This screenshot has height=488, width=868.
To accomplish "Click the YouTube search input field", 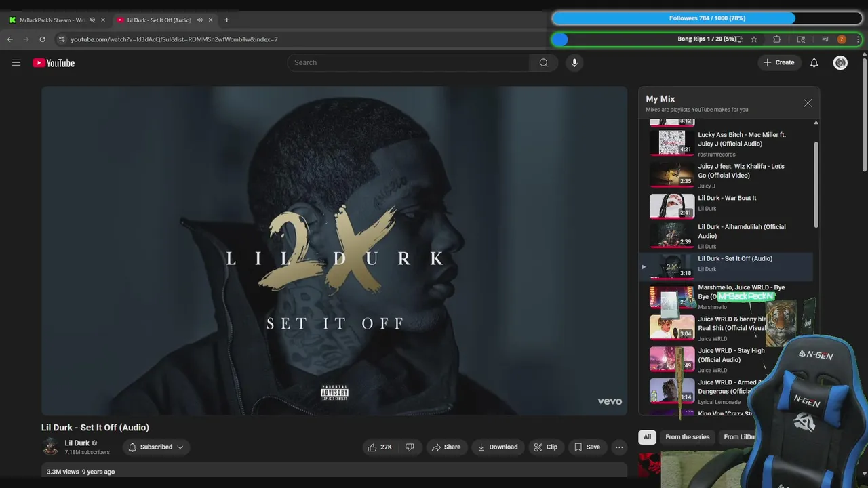I will tap(408, 62).
